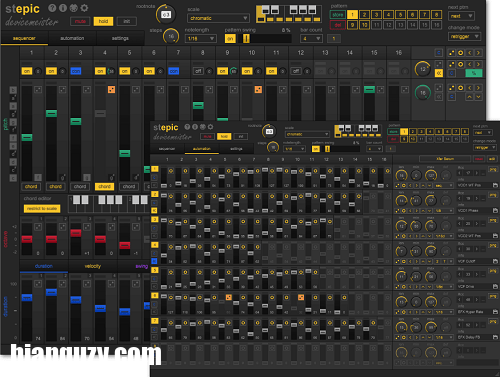Open the chromatic scale dropdown
The image size is (500, 377).
tap(218, 18)
